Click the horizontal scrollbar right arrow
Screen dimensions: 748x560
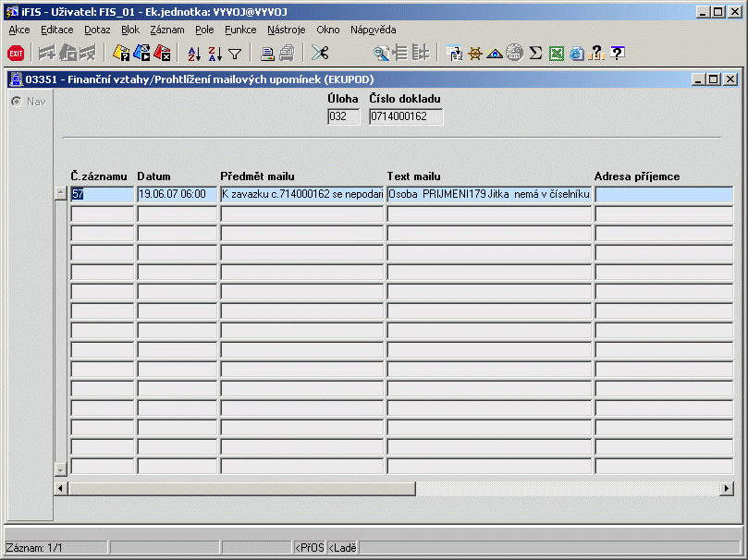tap(729, 488)
